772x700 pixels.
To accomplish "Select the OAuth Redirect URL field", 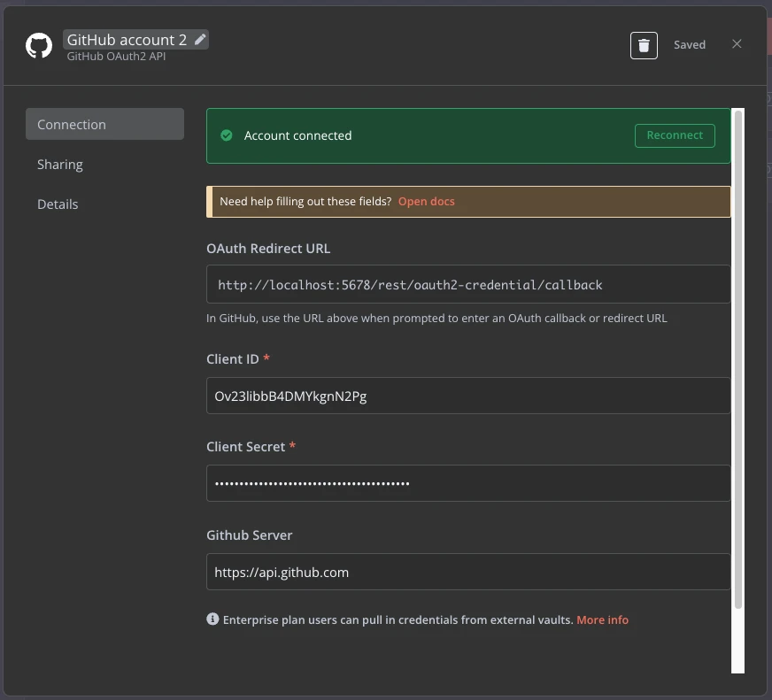I will tap(468, 285).
